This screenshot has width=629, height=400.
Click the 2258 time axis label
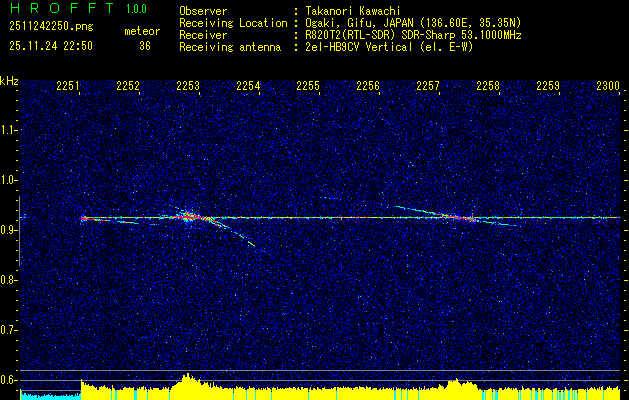tap(488, 85)
